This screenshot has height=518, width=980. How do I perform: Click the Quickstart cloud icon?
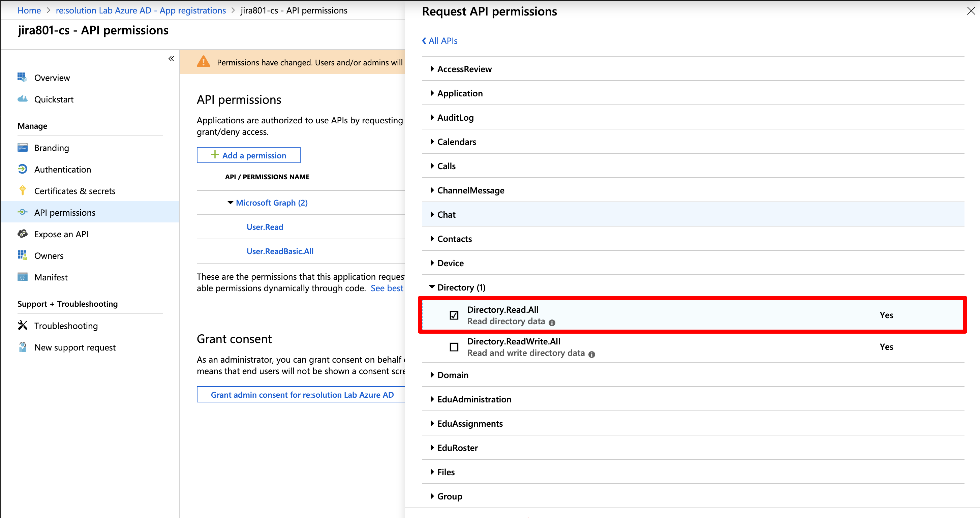(x=23, y=99)
